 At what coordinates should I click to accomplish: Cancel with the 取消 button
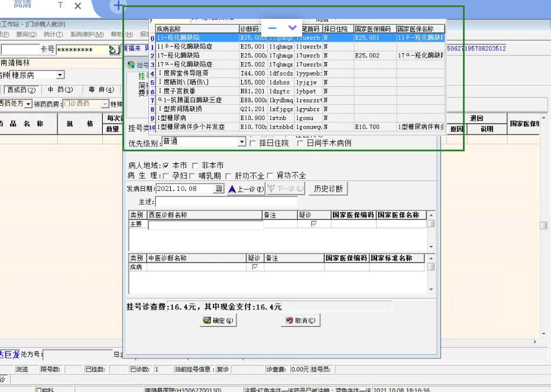coord(300,320)
